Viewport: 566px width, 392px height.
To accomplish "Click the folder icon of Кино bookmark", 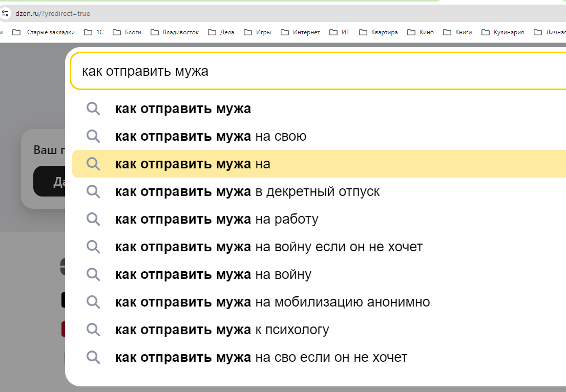I will [x=411, y=32].
